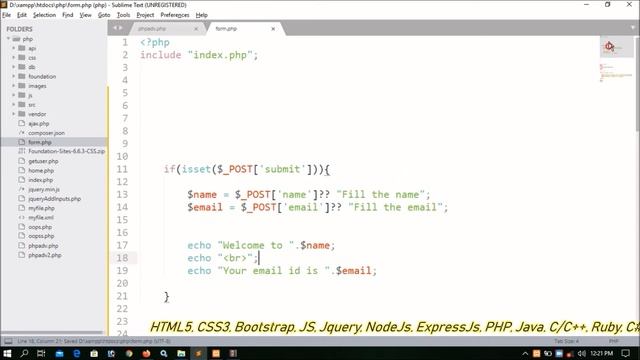Open the Help menu
The width and height of the screenshot is (640, 360).
tap(202, 15)
